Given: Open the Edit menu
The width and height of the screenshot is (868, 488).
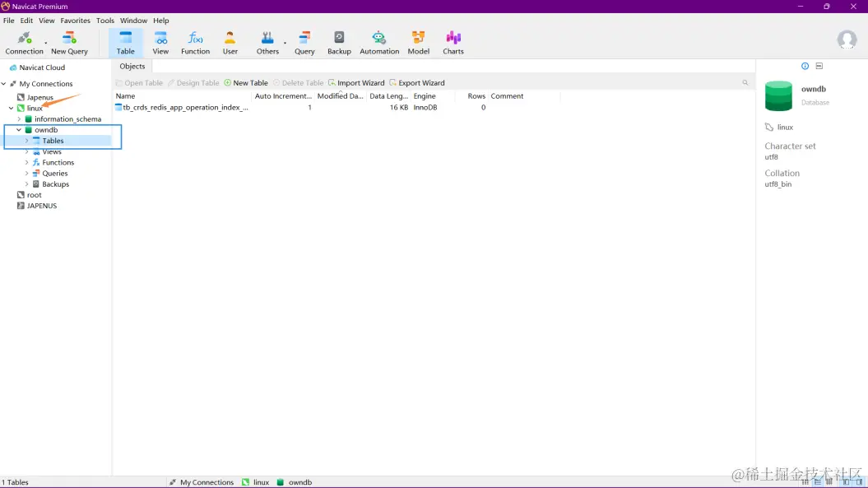Looking at the screenshot, I should [26, 21].
